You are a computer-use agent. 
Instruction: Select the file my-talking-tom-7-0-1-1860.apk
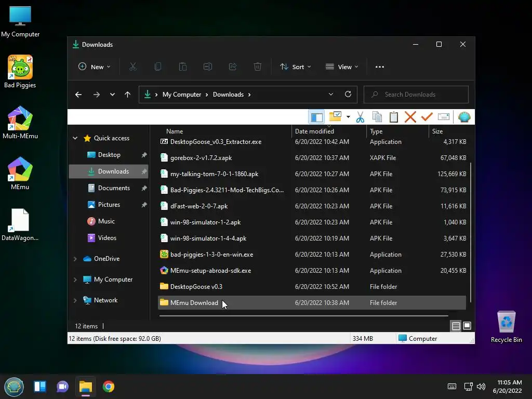pos(312,174)
